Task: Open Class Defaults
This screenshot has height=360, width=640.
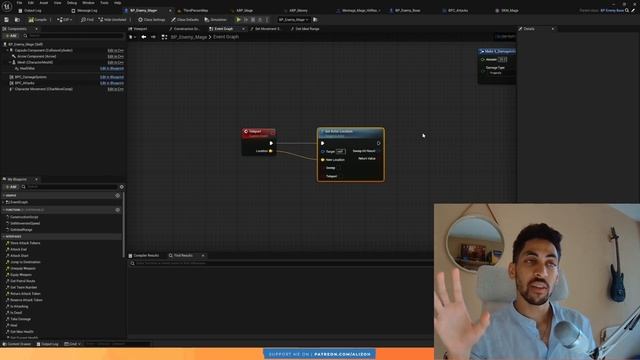Action: (x=185, y=20)
